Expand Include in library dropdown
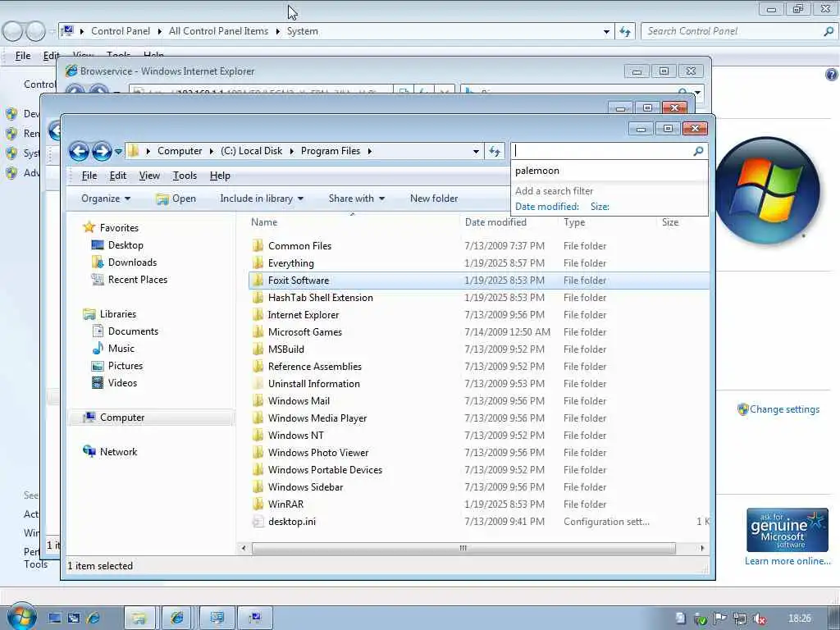840x630 pixels. 262,199
